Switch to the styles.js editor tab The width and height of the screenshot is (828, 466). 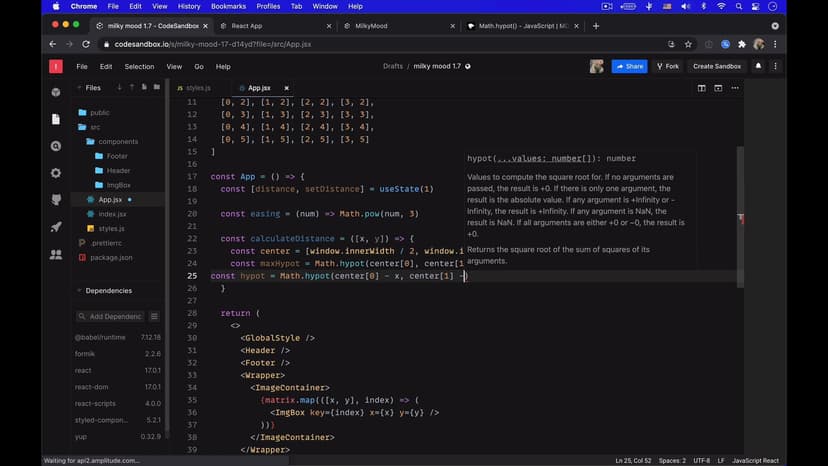[198, 88]
